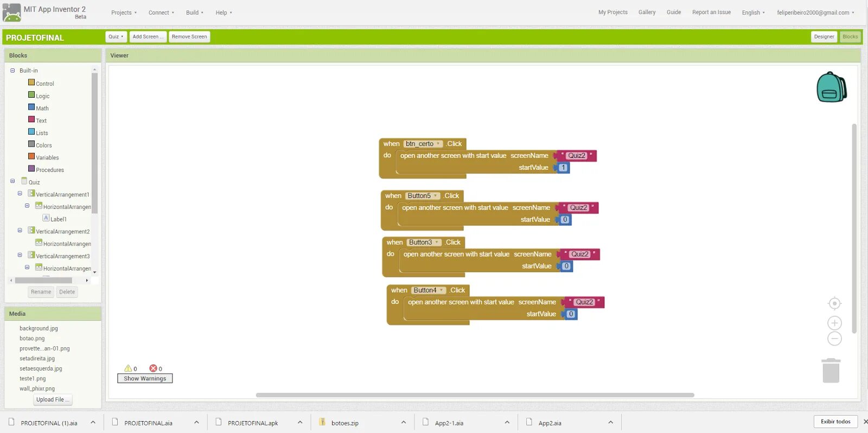Collapse the Quiz tree node

12,181
